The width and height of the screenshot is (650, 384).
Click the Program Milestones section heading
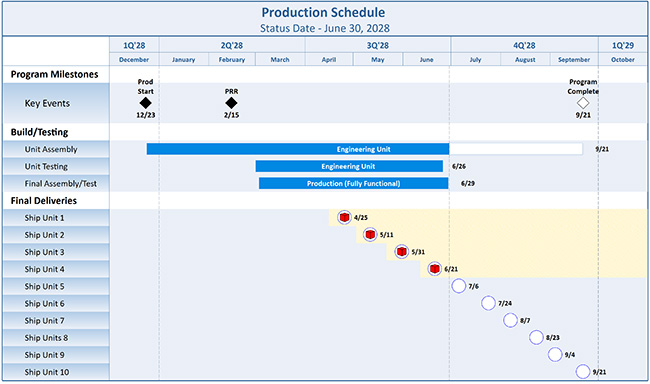54,74
